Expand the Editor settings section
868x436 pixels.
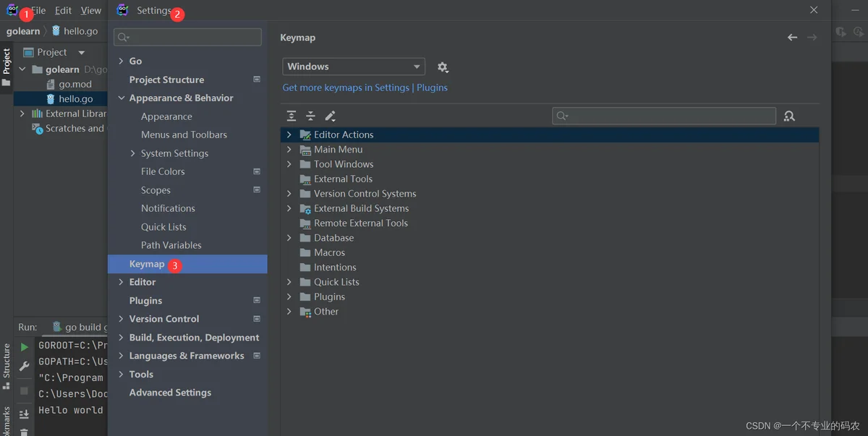pos(121,282)
